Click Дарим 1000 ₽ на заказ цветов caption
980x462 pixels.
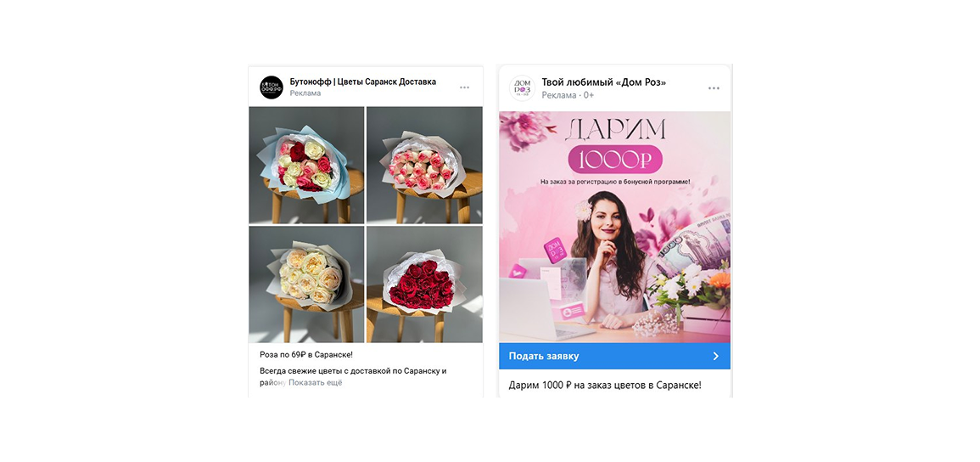click(605, 385)
